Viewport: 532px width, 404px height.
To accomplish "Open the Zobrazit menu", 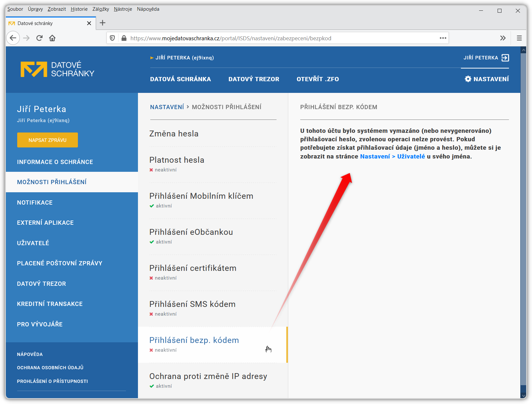I will [x=57, y=9].
